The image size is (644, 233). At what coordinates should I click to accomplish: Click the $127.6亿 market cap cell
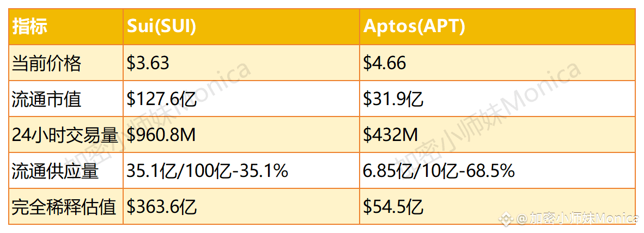[x=241, y=99]
